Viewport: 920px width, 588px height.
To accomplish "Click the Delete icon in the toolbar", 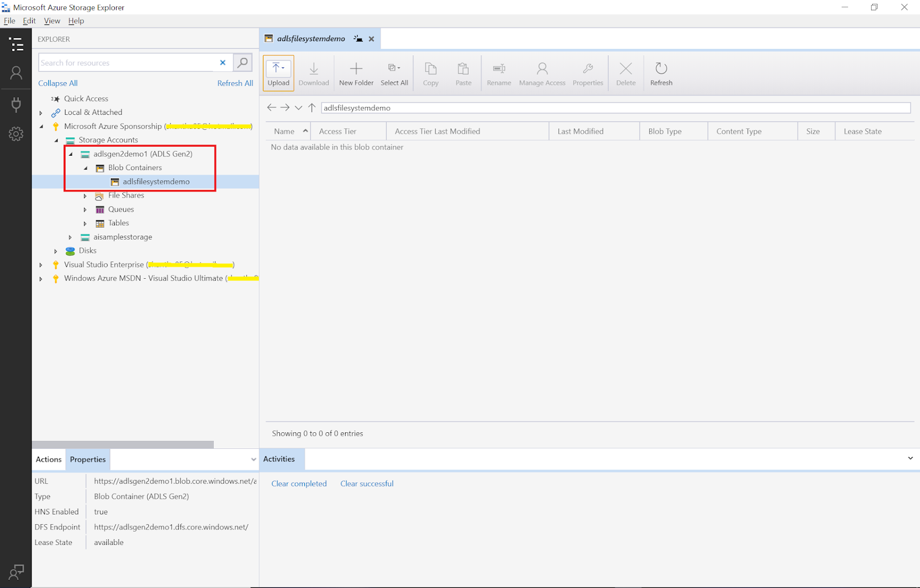I will (x=626, y=72).
